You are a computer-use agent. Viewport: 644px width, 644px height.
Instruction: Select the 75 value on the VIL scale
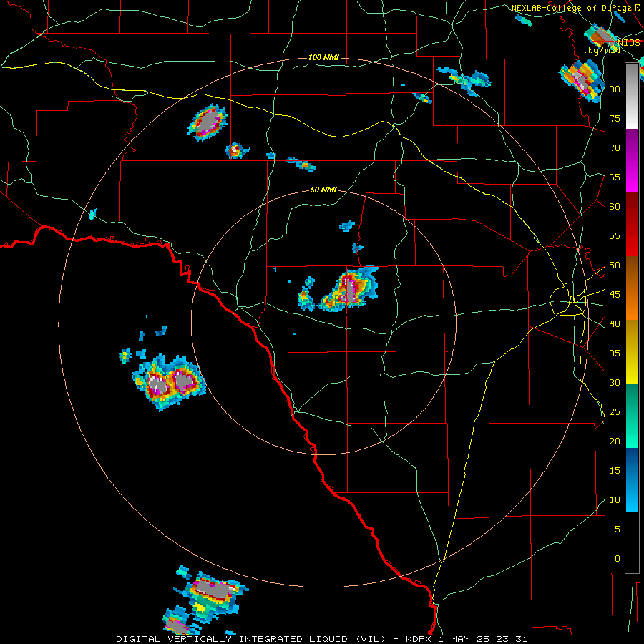615,118
